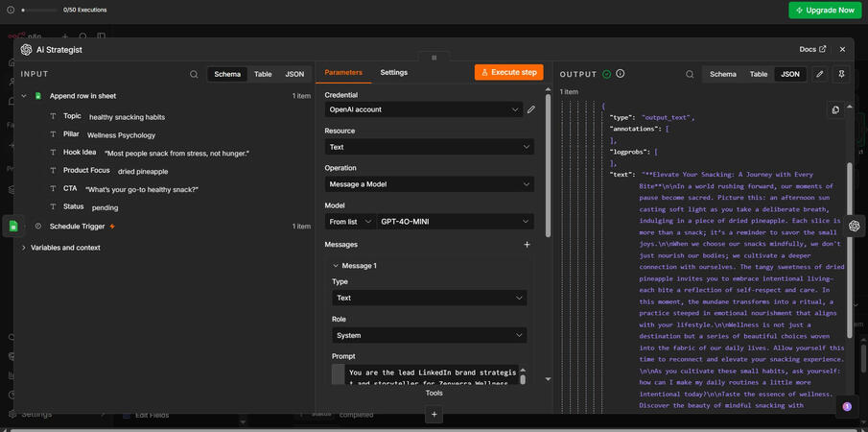Add a tool with the plus button
This screenshot has width=868, height=432.
coord(434,414)
